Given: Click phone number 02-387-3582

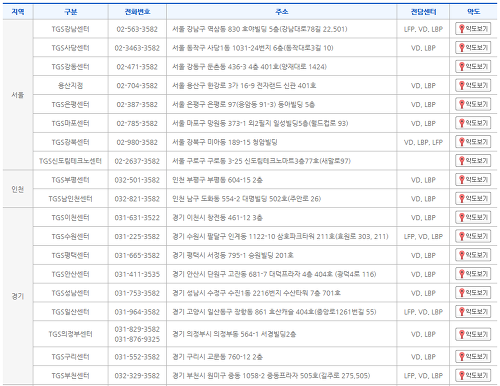Looking at the screenshot, I should (137, 104).
